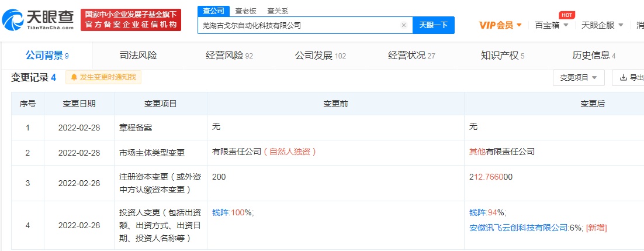Switch to the 查老板 search tab
Image resolution: width=644 pixels, height=251 pixels.
245,11
